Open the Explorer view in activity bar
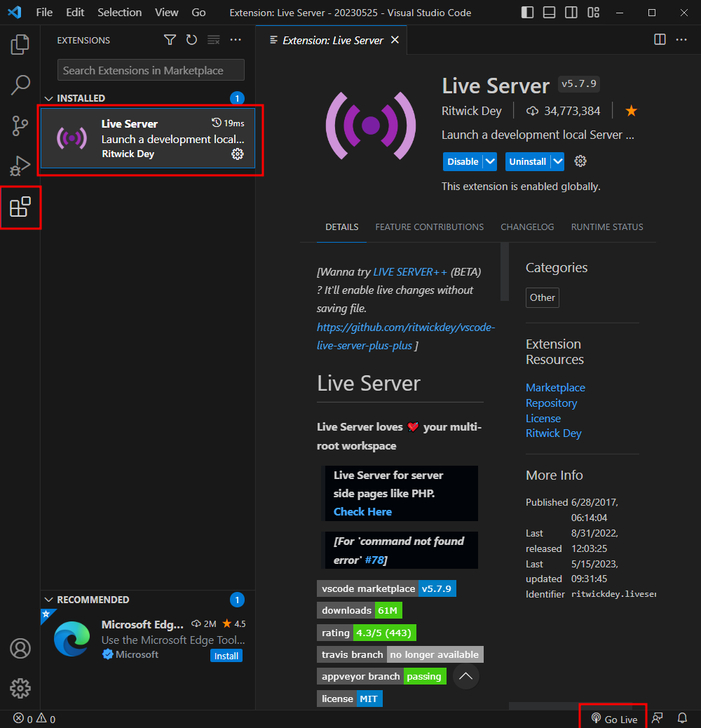 tap(20, 45)
